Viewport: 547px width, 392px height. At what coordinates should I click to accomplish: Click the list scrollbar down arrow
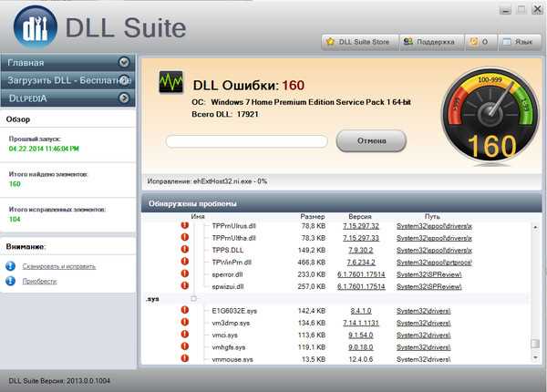pyautogui.click(x=535, y=357)
